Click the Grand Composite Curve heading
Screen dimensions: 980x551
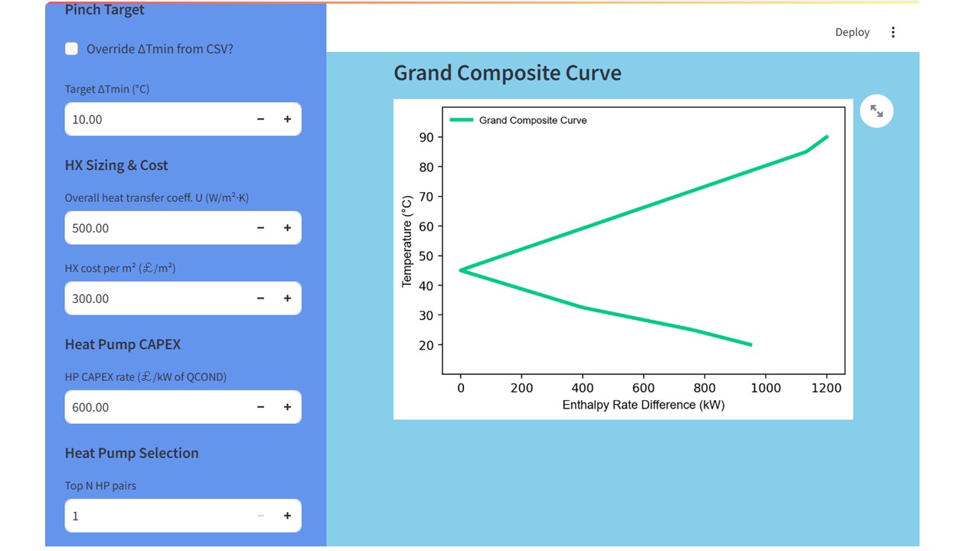click(x=507, y=73)
